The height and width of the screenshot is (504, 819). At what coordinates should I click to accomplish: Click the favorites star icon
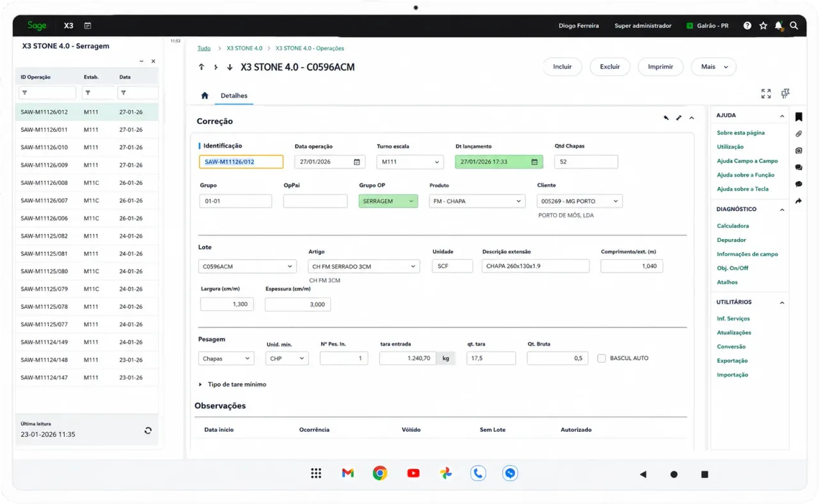click(x=763, y=26)
